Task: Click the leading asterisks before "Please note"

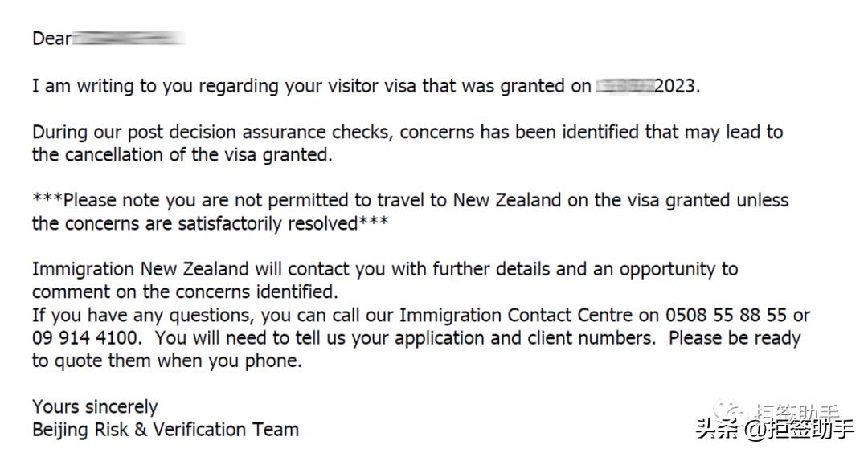Action: pos(47,200)
